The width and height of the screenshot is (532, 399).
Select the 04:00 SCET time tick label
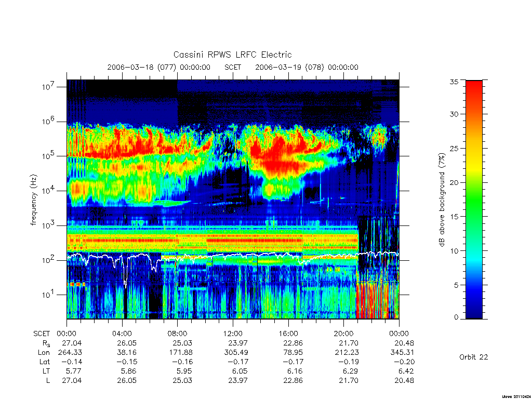[122, 334]
